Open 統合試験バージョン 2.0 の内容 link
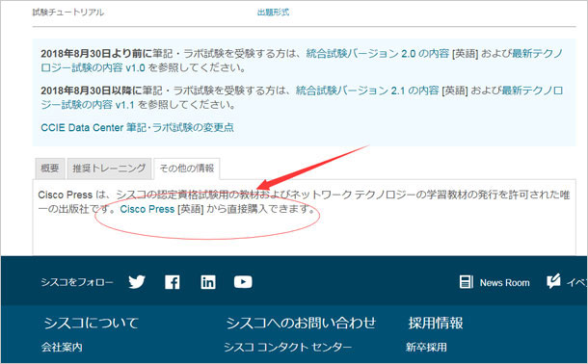This screenshot has height=364, width=588. coord(378,54)
